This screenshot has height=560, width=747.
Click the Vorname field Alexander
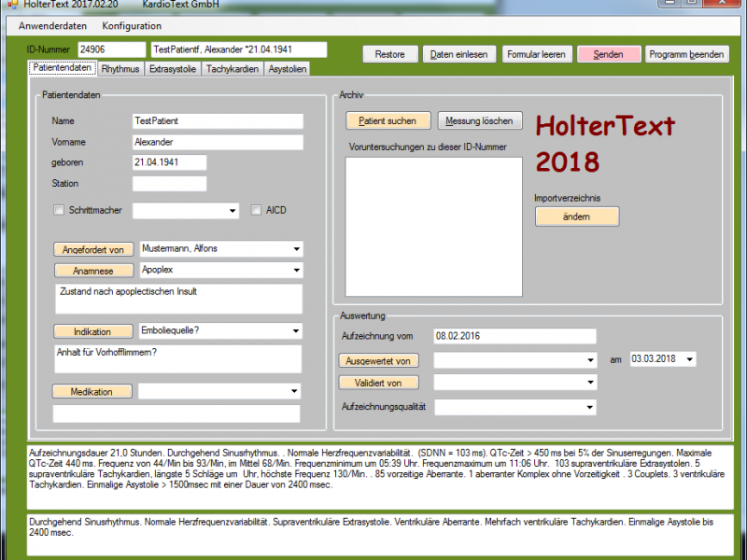point(218,143)
